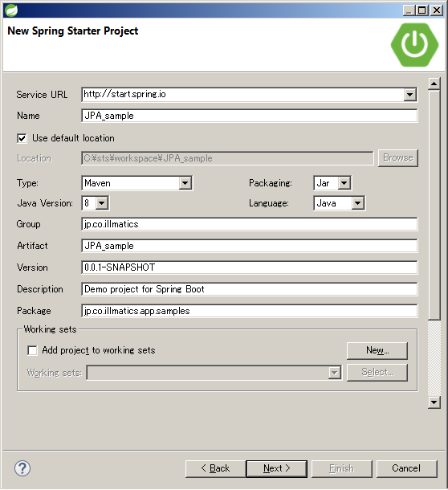The image size is (448, 490).
Task: Enable Add project to working sets
Action: pyautogui.click(x=32, y=350)
